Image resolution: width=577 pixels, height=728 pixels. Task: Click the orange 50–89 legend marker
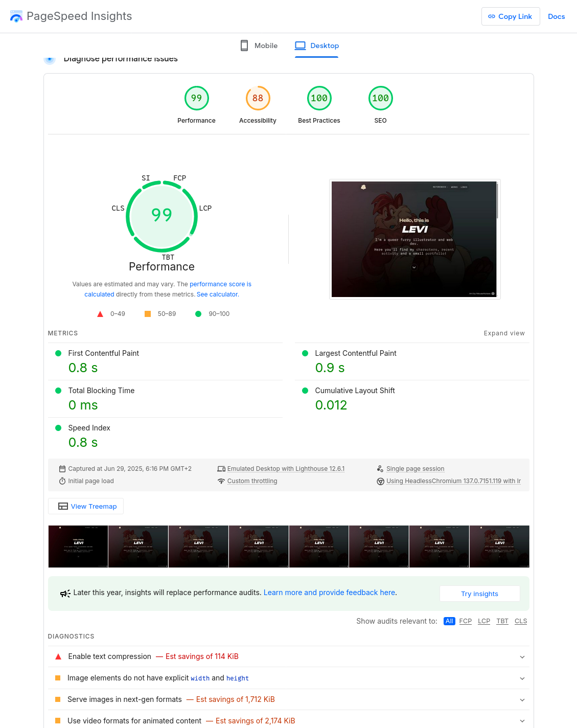click(x=148, y=313)
